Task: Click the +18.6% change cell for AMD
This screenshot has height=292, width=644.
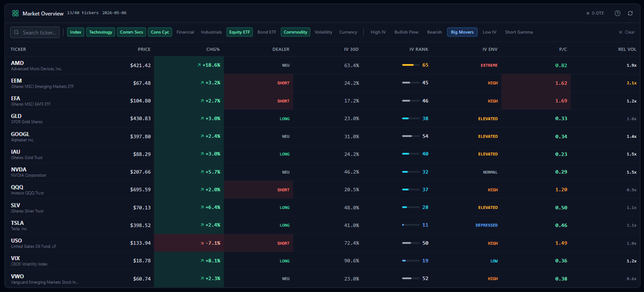Action: (189, 65)
